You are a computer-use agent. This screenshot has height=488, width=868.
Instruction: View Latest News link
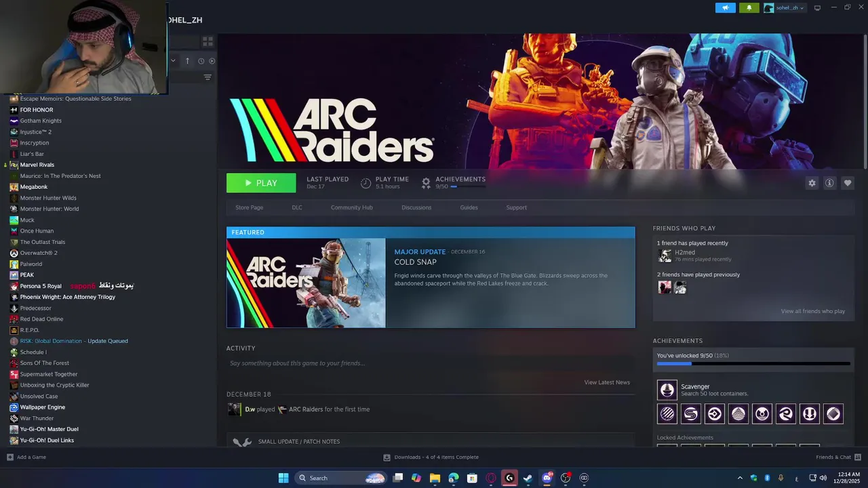(607, 382)
